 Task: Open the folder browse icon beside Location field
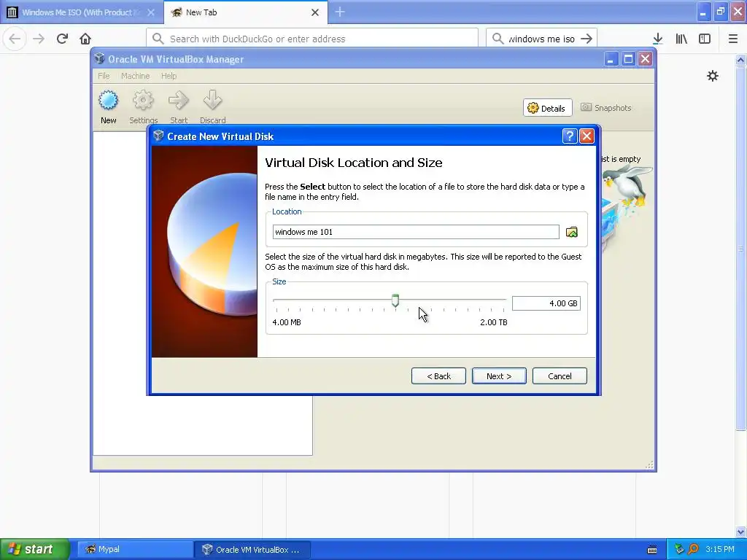pos(572,232)
